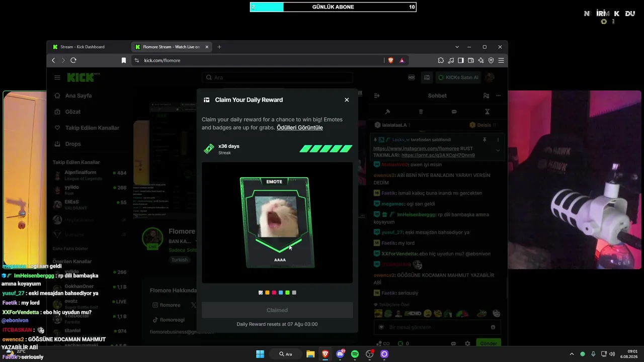Close the Claim Your Daily Reward dialog
The width and height of the screenshot is (644, 362).
pyautogui.click(x=347, y=100)
